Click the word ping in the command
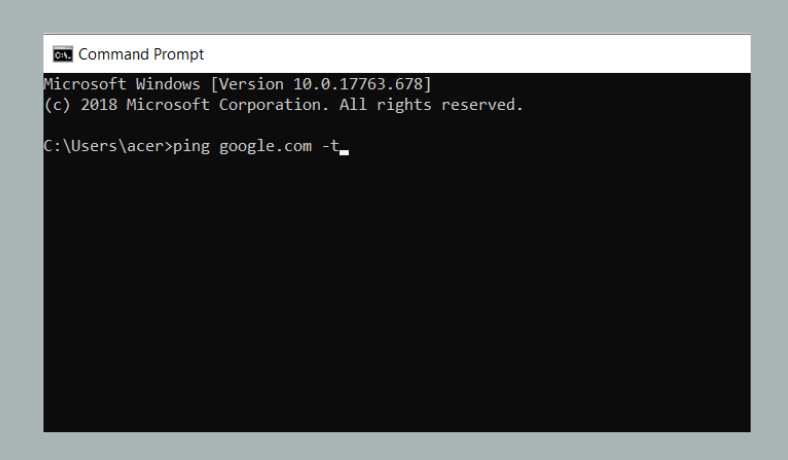 tap(191, 146)
